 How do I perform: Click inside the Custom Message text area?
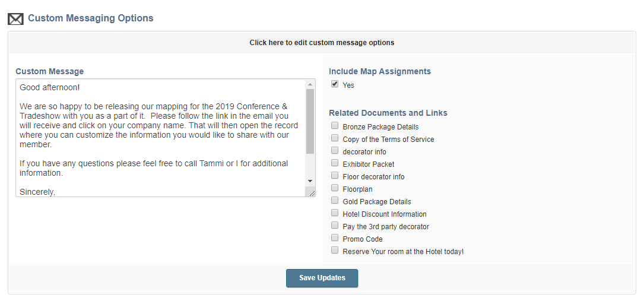[161, 138]
